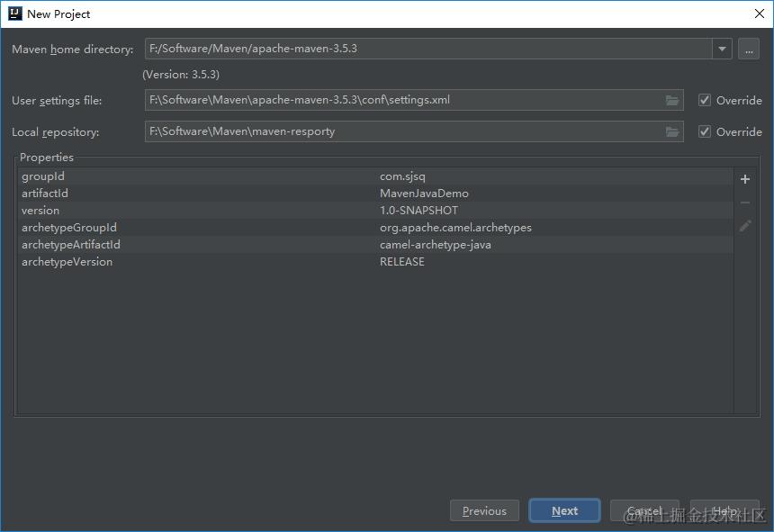Click the value RELEASE
Image resolution: width=774 pixels, height=532 pixels.
pyautogui.click(x=401, y=262)
